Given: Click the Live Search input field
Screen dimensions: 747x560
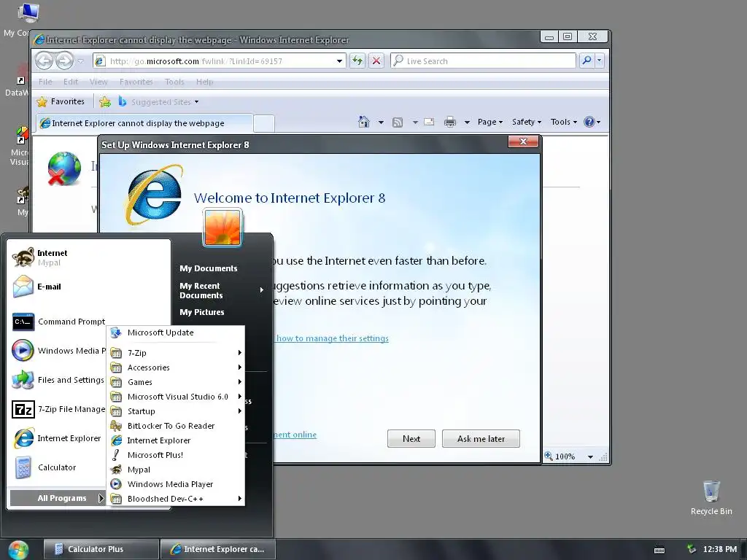Looking at the screenshot, I should pyautogui.click(x=484, y=61).
